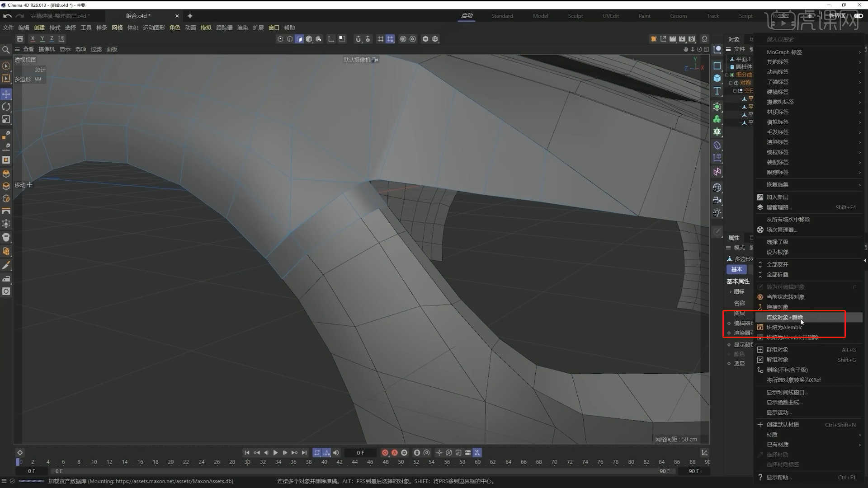The height and width of the screenshot is (488, 868).
Task: Click the Null object icon in right palette
Action: coord(717,49)
